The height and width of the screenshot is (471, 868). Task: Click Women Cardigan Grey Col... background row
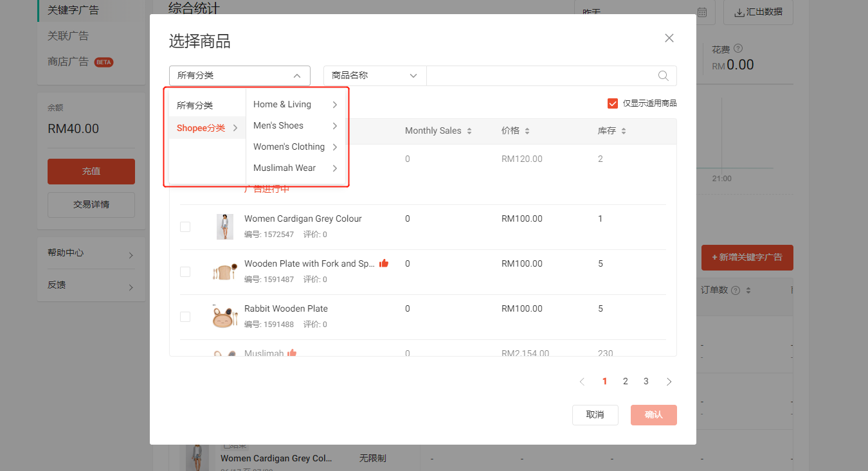tap(276, 459)
